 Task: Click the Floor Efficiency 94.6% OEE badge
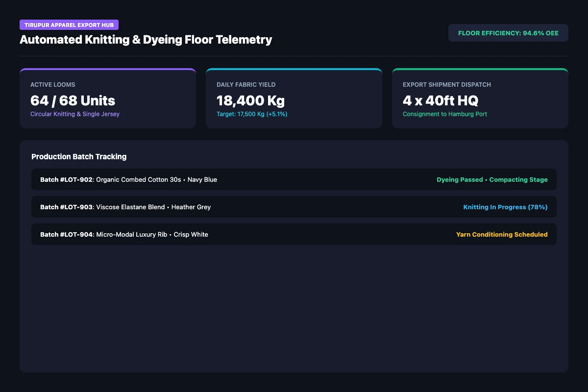point(508,33)
